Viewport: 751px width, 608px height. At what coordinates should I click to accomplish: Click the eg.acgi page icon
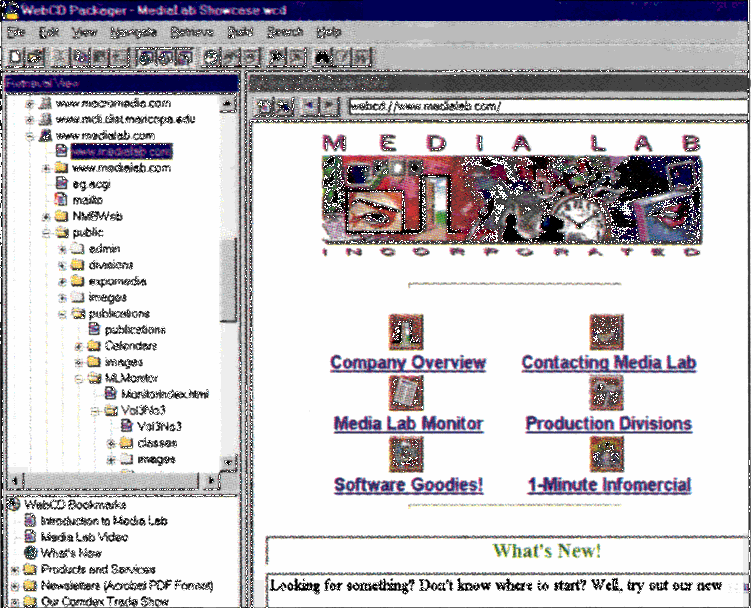pos(62,183)
